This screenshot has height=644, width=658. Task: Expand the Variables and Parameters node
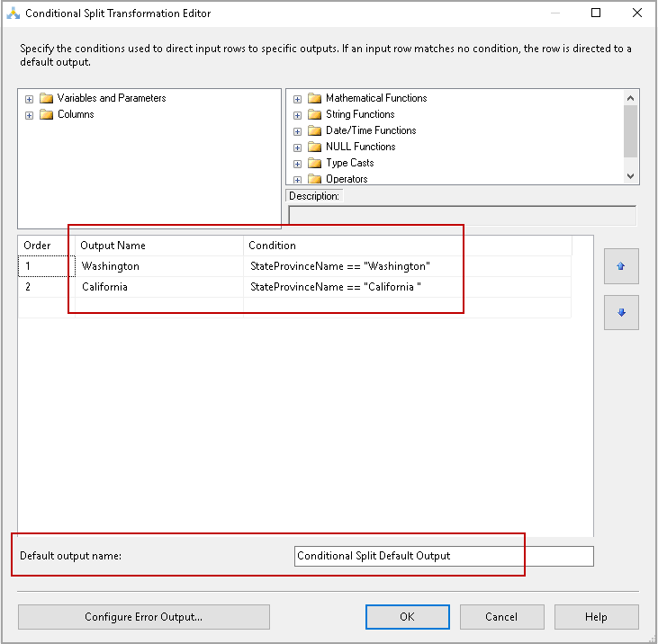coord(29,99)
